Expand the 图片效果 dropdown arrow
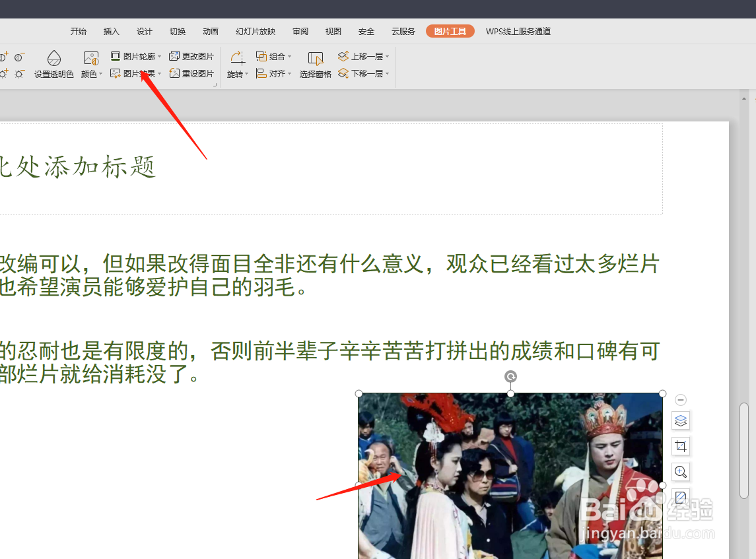Screen dimensions: 756x559 [160, 73]
